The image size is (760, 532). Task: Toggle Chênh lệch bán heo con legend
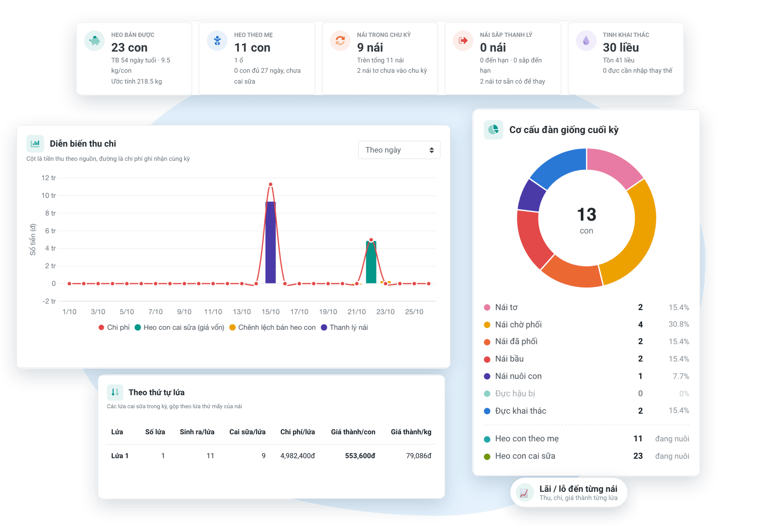point(273,327)
